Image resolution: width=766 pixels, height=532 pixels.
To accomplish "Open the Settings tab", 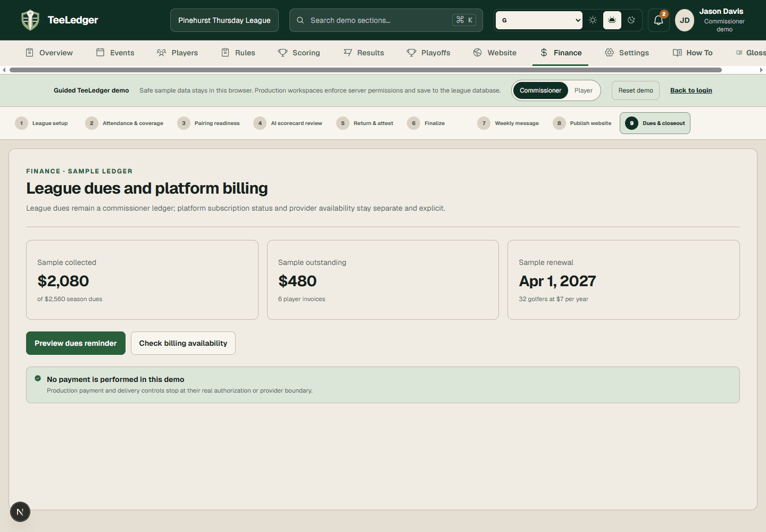I will coord(627,53).
